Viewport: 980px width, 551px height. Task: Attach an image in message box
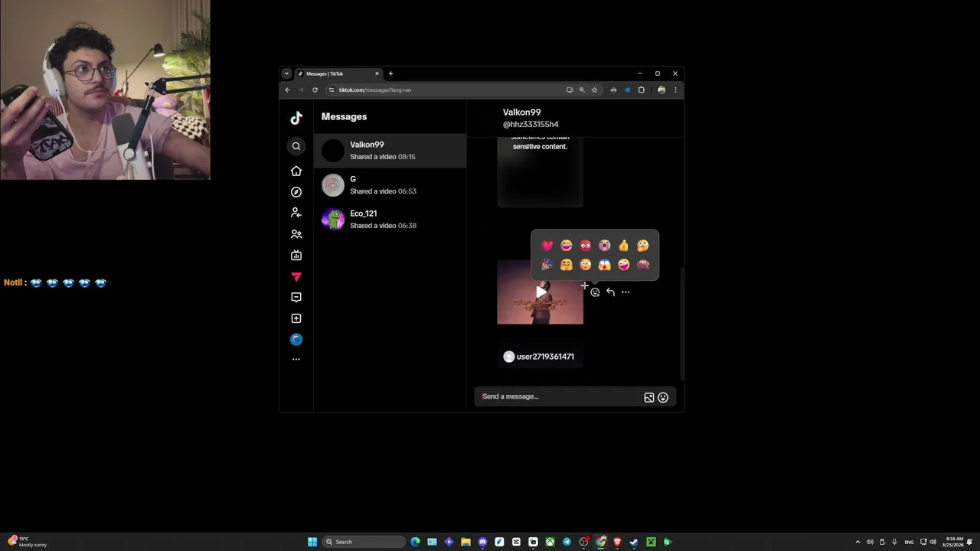(x=649, y=397)
